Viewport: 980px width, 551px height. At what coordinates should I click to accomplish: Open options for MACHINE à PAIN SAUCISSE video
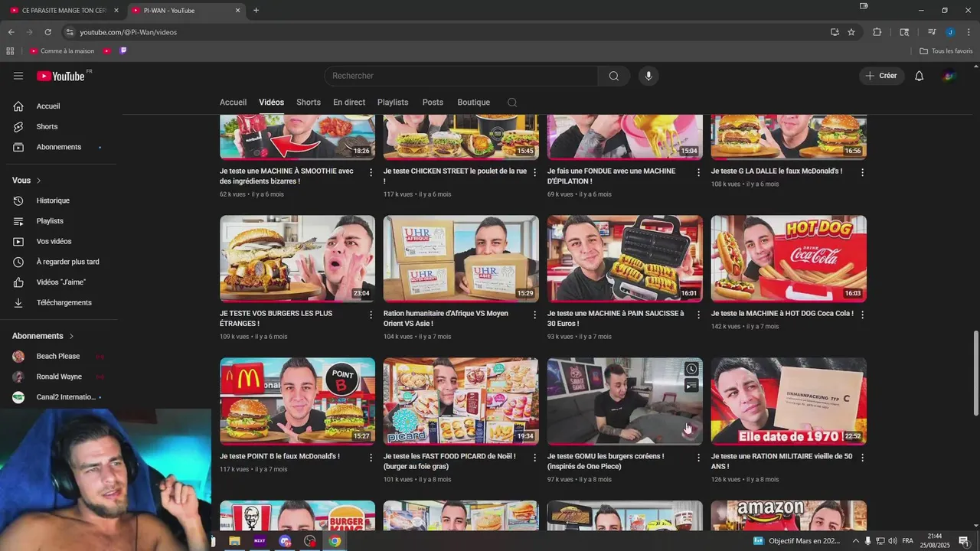point(699,315)
